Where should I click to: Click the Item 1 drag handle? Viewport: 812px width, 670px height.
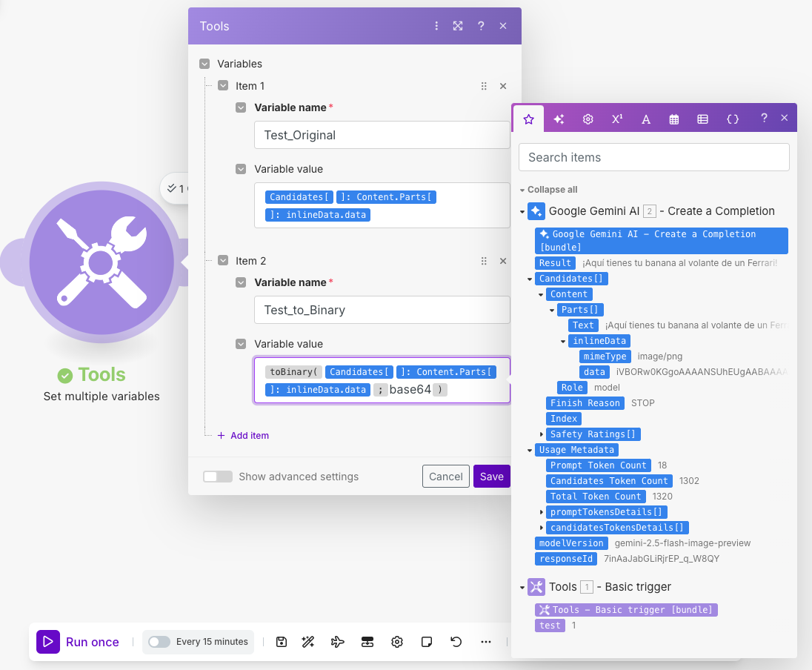[x=484, y=86]
